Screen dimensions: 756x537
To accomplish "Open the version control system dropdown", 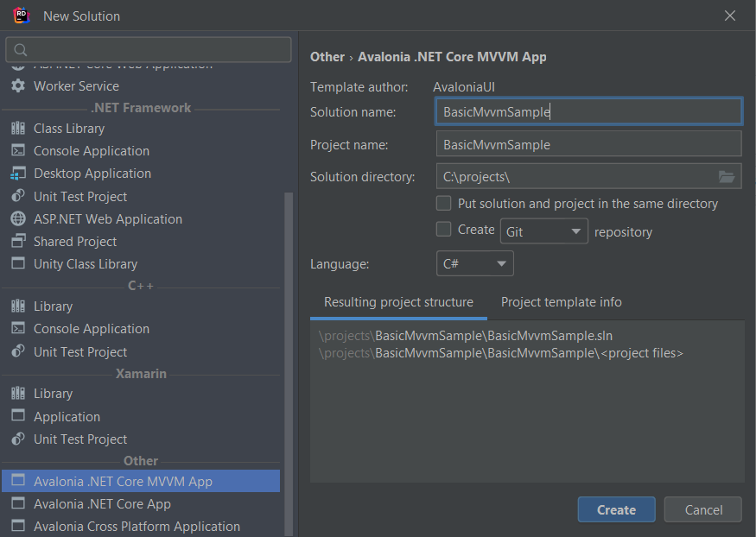I will [x=543, y=231].
